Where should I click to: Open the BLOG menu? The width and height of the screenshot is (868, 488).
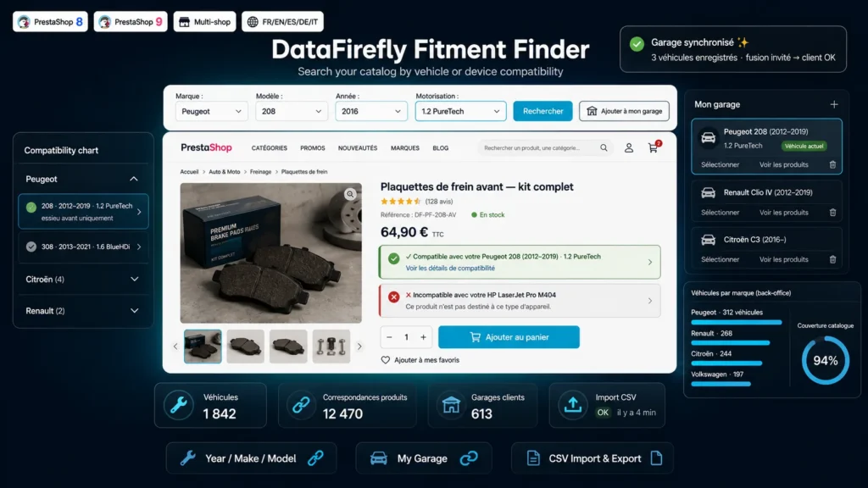441,148
